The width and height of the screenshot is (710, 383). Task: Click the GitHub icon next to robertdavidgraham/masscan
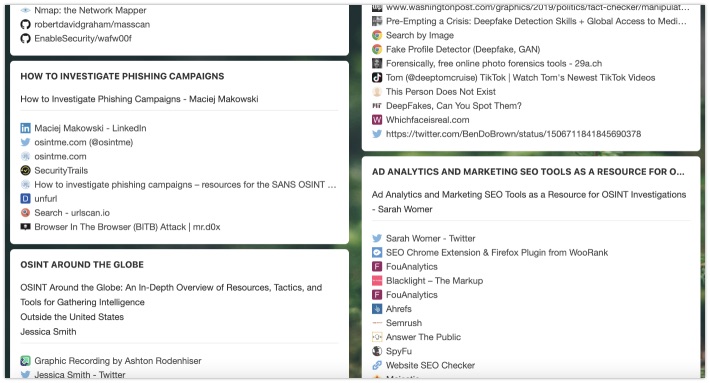click(x=25, y=24)
